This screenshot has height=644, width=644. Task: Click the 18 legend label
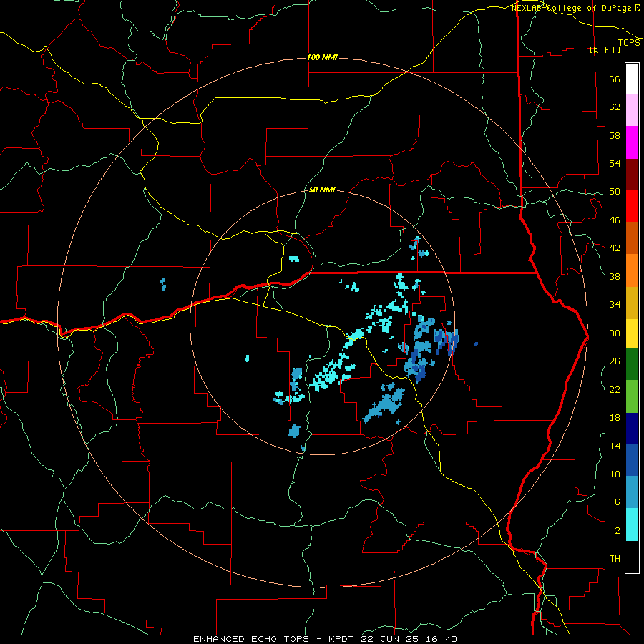[615, 418]
